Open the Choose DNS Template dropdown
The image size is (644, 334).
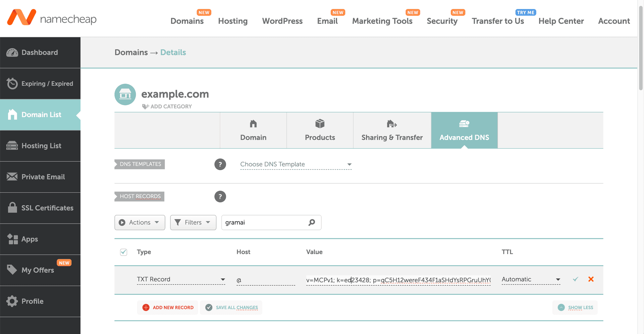(296, 164)
